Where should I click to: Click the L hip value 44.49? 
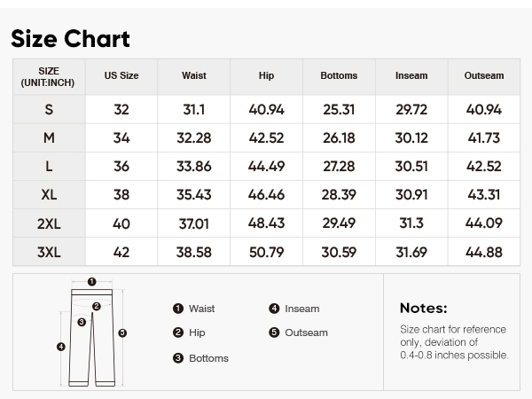coord(266,167)
